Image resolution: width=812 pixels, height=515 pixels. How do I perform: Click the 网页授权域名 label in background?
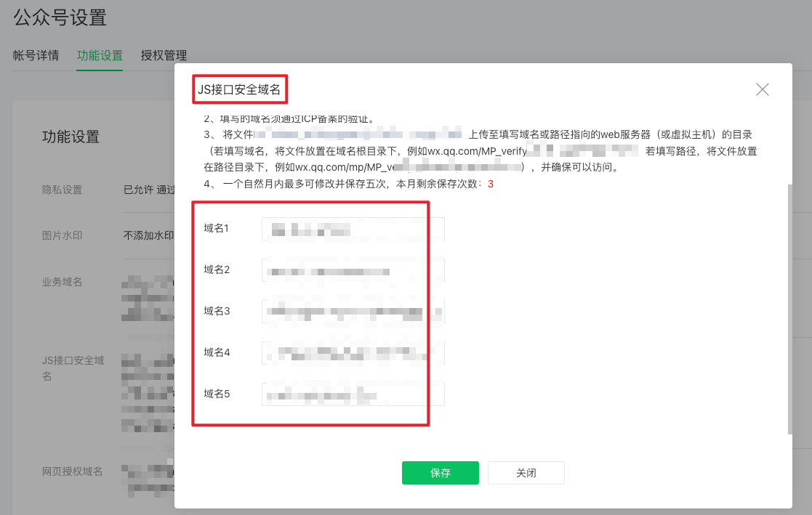tap(72, 471)
